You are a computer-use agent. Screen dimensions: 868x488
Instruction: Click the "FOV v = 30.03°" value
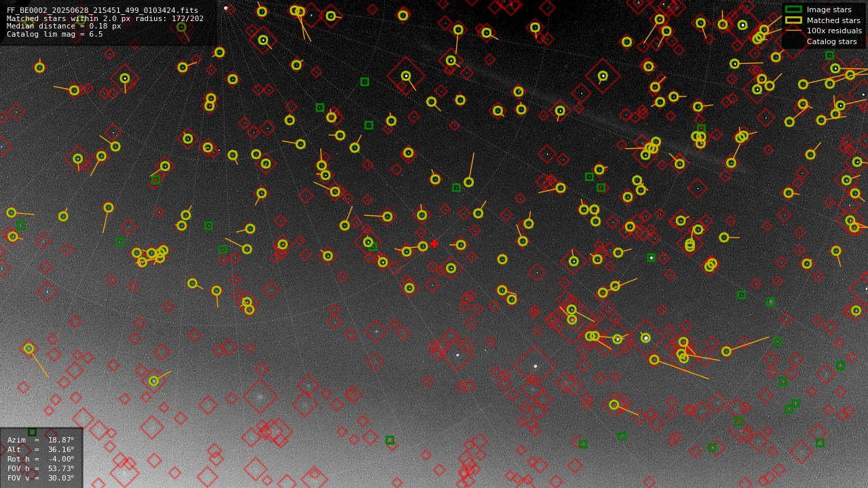(41, 478)
